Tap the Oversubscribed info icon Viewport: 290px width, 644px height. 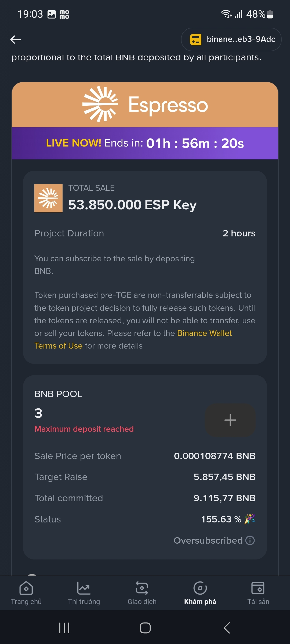[250, 540]
